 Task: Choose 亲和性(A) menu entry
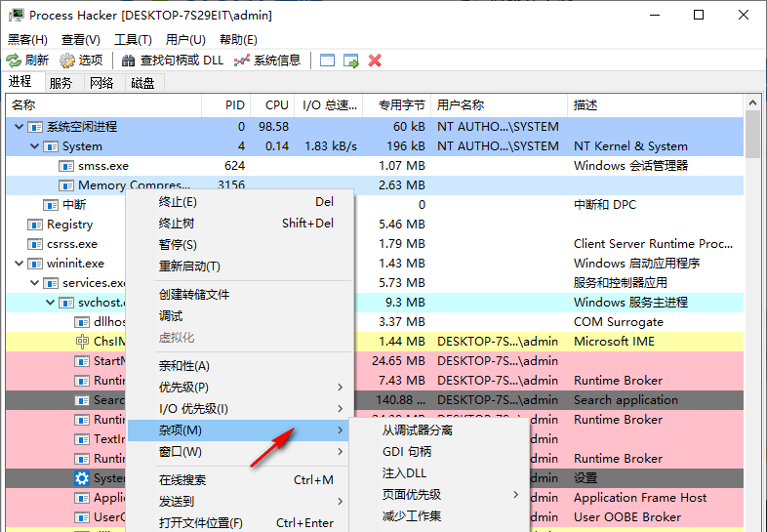240,366
